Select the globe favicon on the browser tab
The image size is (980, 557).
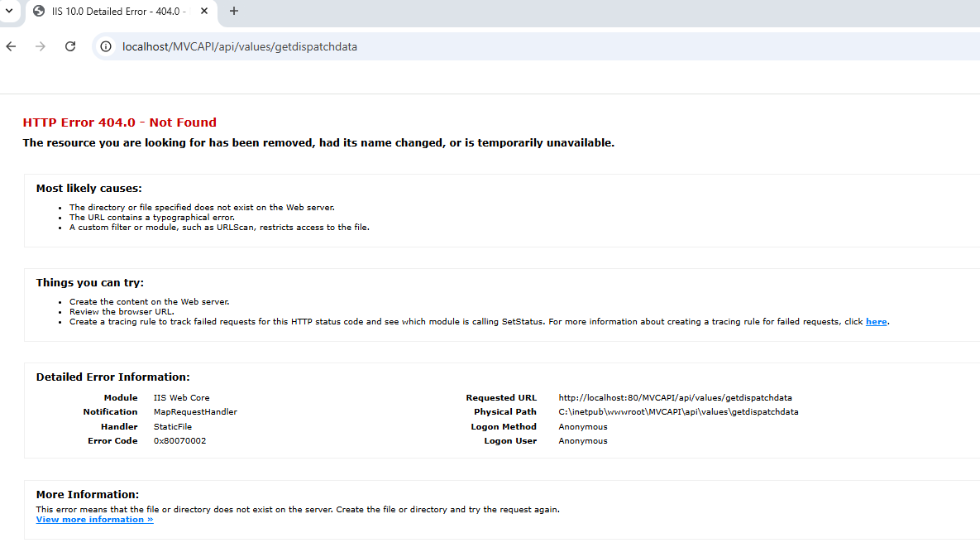37,12
